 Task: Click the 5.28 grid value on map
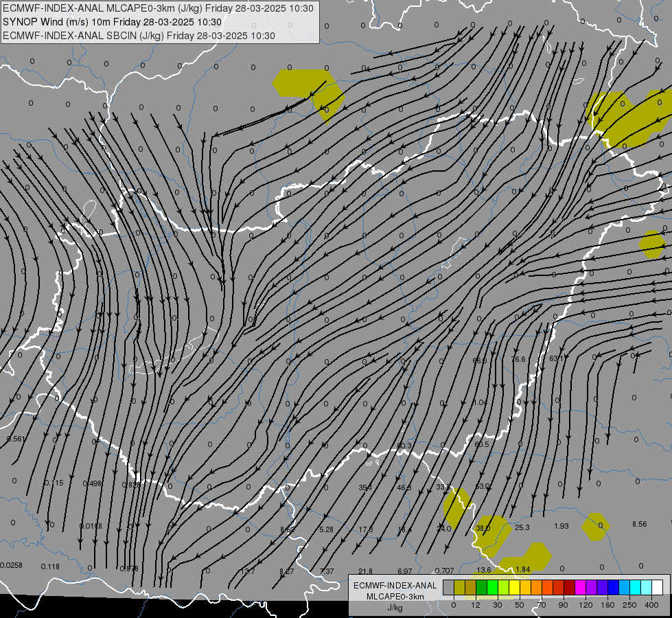326,529
